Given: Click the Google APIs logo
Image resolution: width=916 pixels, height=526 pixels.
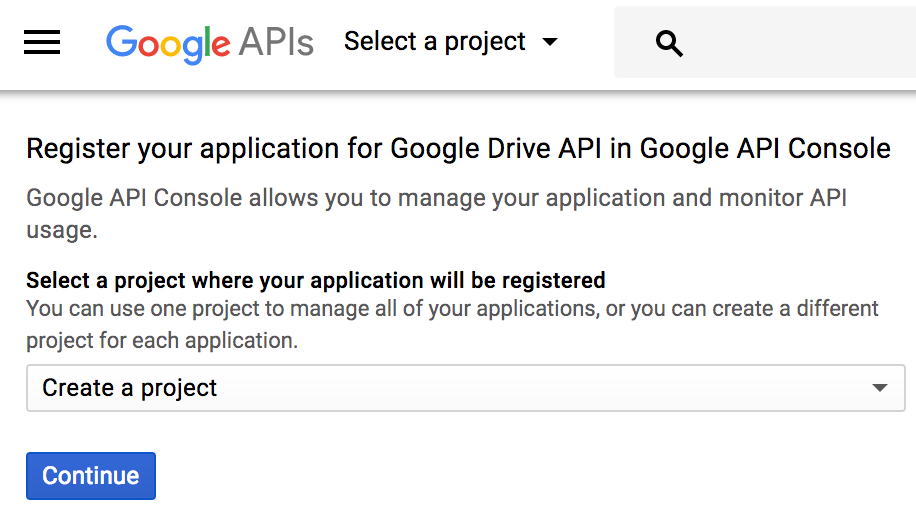Looking at the screenshot, I should click(209, 42).
